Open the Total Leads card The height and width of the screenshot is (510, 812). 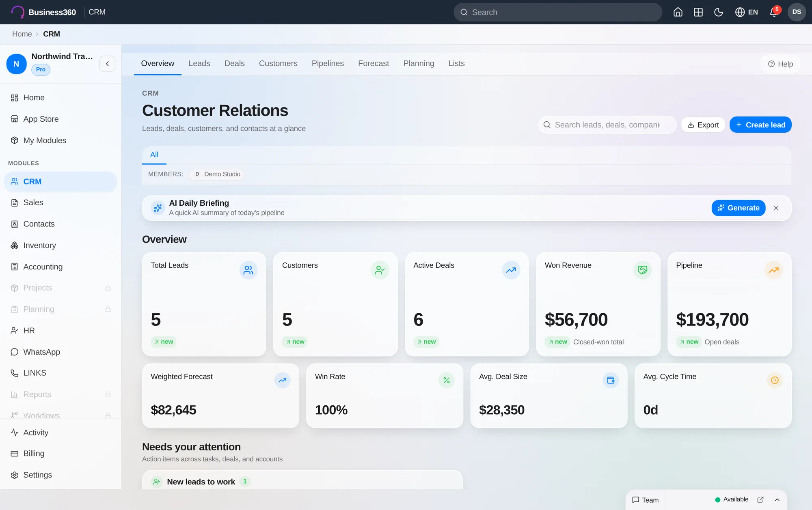pyautogui.click(x=204, y=304)
